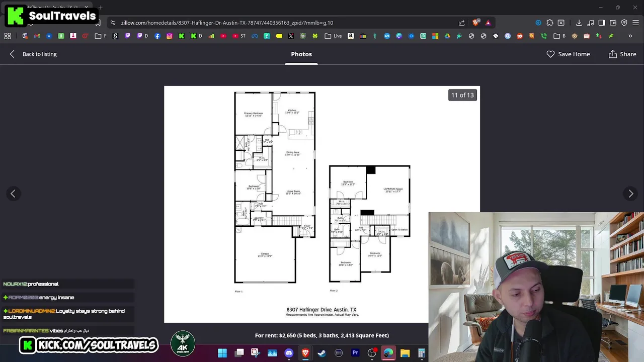Save this home with the heart button
Image resolution: width=644 pixels, height=362 pixels.
[x=568, y=54]
